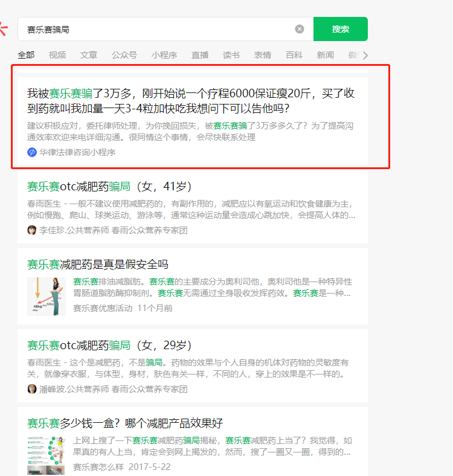This screenshot has width=453, height=476.
Task: Click the weight loss figure thumbnail
Action: [x=47, y=297]
